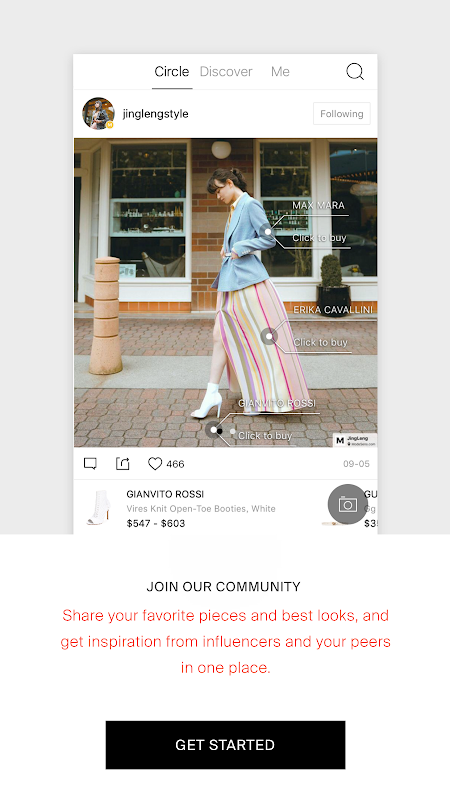Open search with the magnifier icon

pyautogui.click(x=355, y=71)
